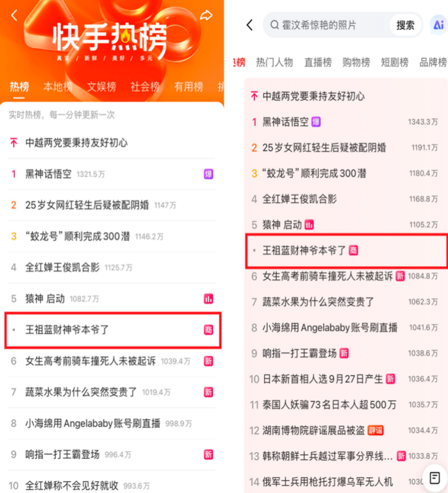Tap the 商 badge on the left 王祖蓝财神爷本爷了 row
Image resolution: width=448 pixels, height=493 pixels.
click(x=208, y=329)
